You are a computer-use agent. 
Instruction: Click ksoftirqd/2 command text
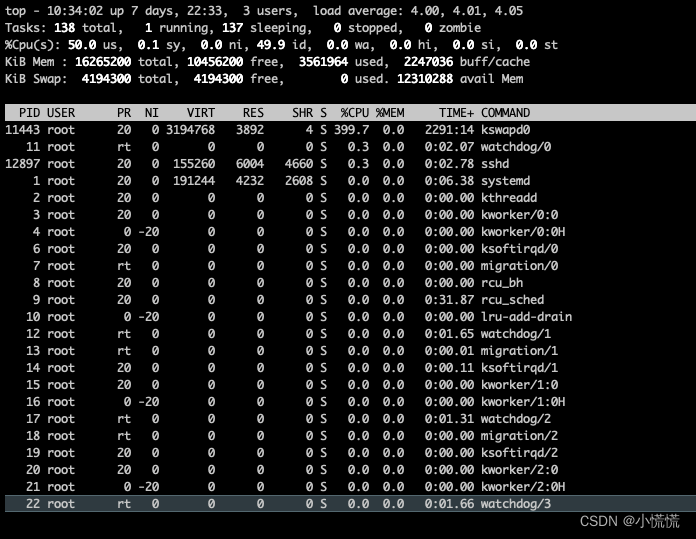(520, 453)
